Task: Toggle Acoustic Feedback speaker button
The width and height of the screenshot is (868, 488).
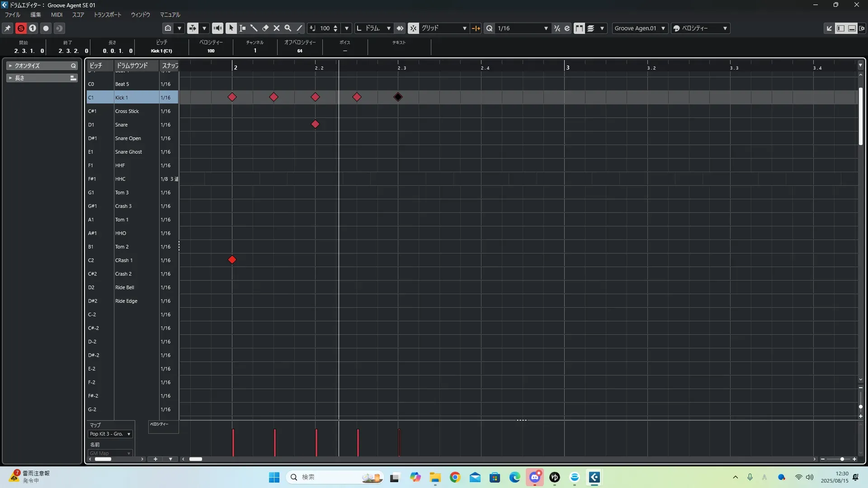Action: coord(217,28)
